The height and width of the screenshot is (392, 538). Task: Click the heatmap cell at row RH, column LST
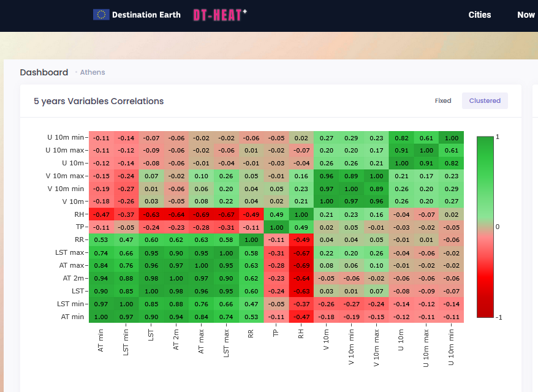[151, 214]
